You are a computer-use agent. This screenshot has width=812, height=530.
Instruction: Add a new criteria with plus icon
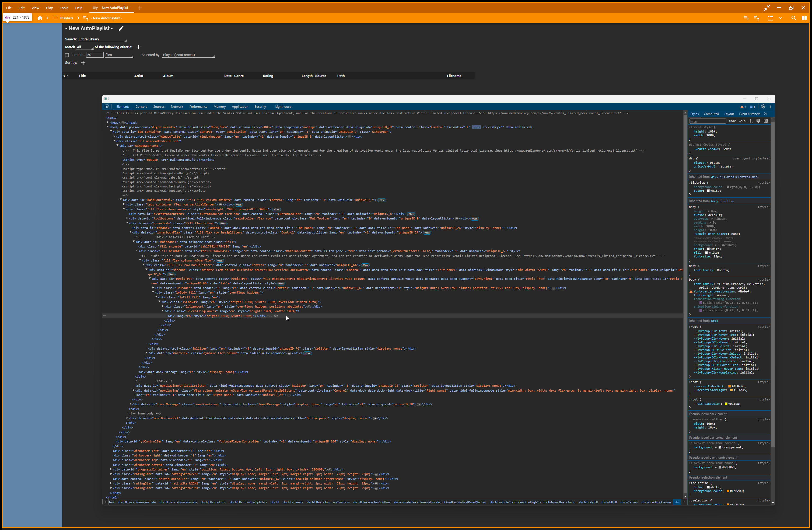[138, 47]
